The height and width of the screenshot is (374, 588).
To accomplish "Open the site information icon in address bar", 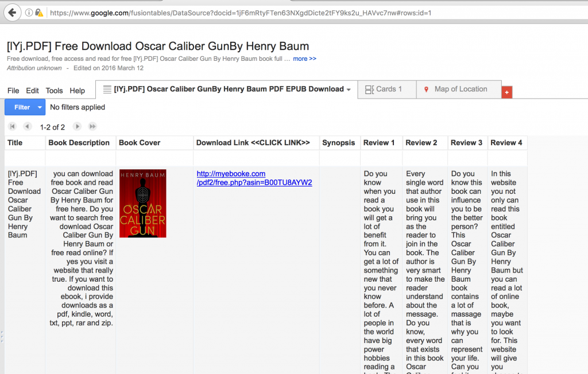I will coord(29,13).
